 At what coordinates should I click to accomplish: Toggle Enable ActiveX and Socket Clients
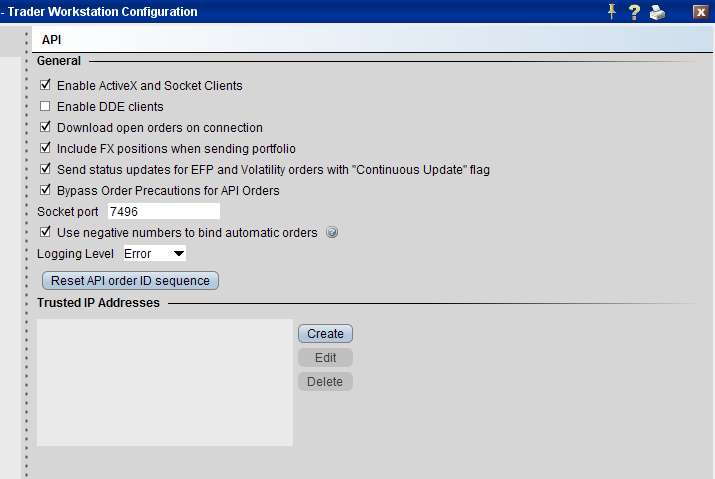(44, 86)
